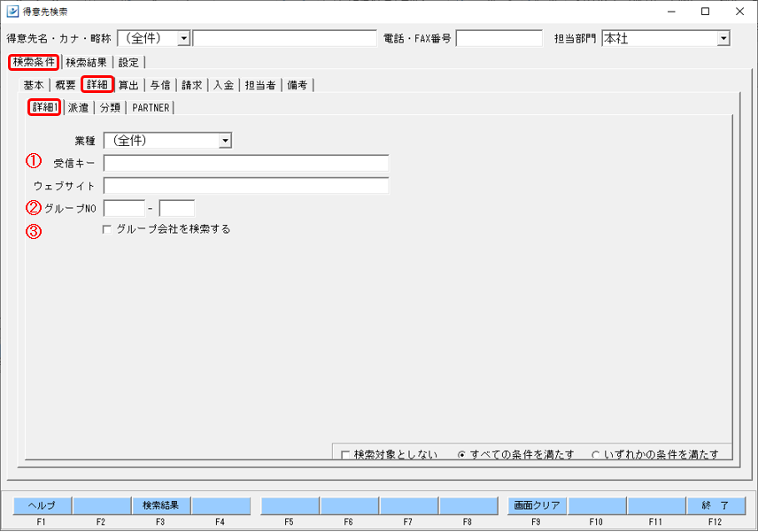Click the ウェブサイト input field
758x532 pixels.
pos(246,186)
